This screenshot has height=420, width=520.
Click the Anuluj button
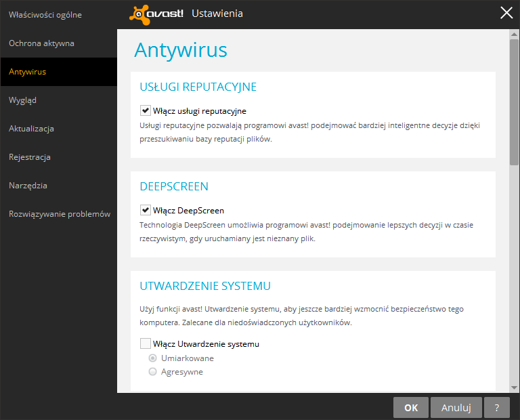(x=456, y=408)
